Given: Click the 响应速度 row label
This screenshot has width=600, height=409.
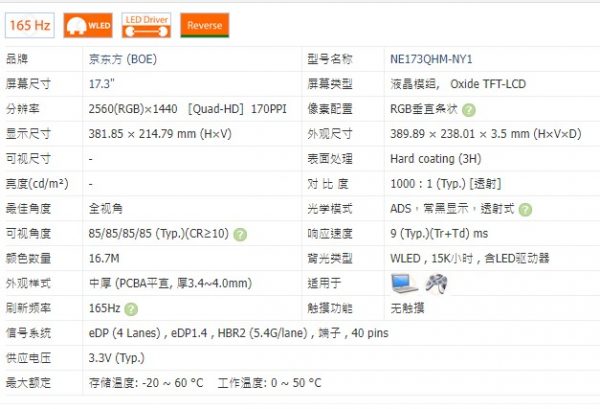Looking at the screenshot, I should point(329,233).
